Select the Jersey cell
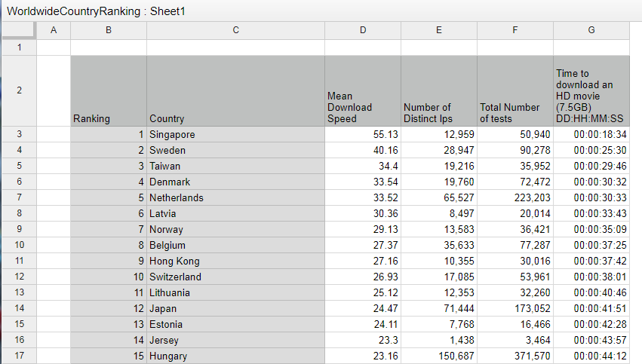This screenshot has height=364, width=642. 236,340
